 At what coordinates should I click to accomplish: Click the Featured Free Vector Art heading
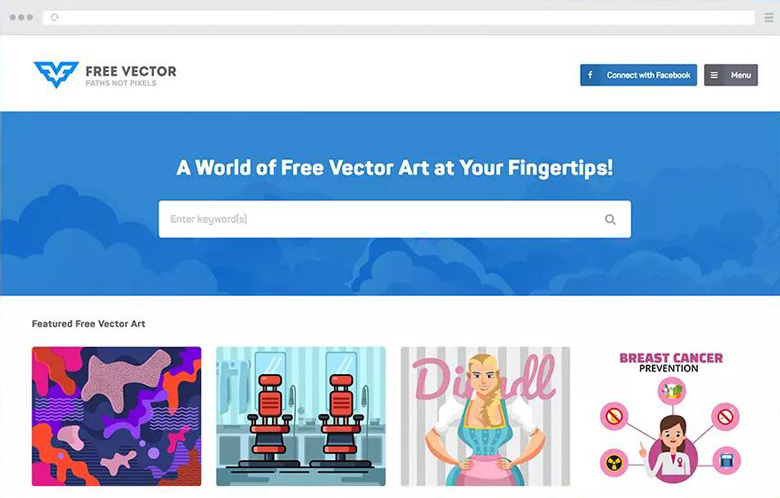click(x=89, y=324)
